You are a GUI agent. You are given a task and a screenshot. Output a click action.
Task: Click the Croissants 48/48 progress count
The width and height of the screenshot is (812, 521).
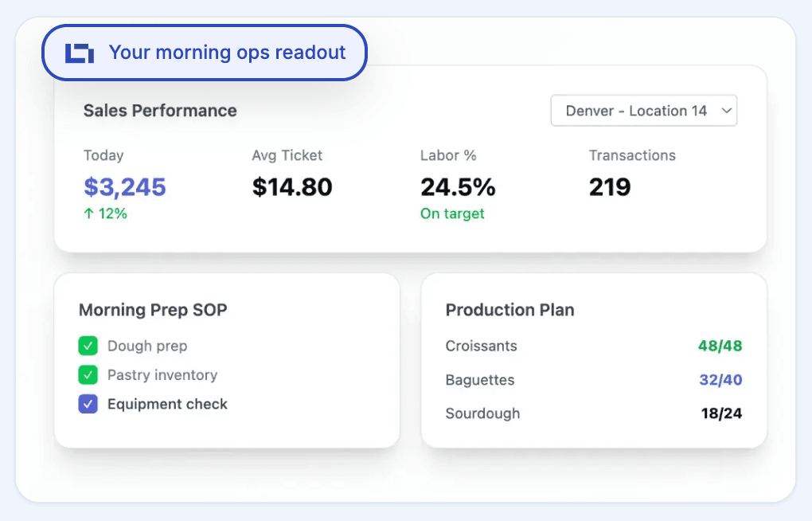tap(719, 346)
